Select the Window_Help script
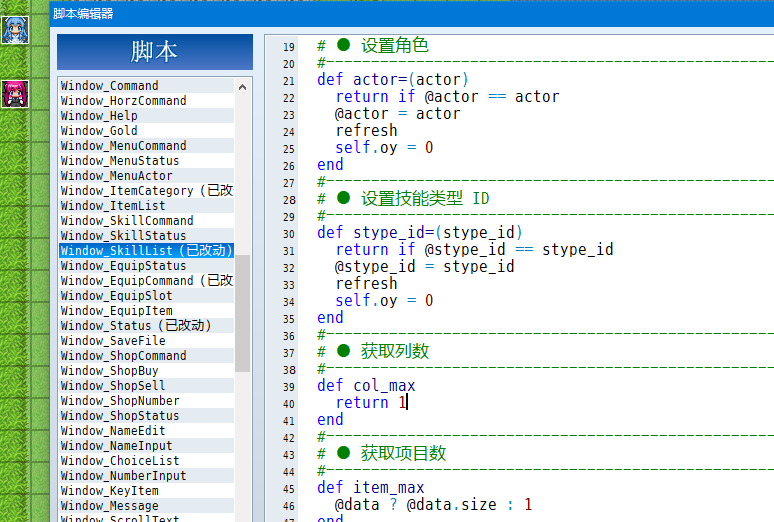Viewport: 774px width, 522px height. pos(147,116)
